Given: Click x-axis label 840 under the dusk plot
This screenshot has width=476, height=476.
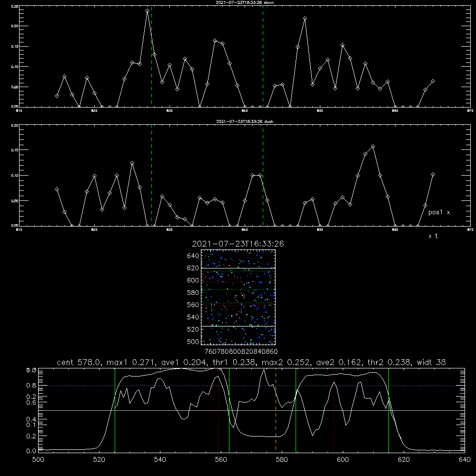Looking at the screenshot, I should (245, 230).
